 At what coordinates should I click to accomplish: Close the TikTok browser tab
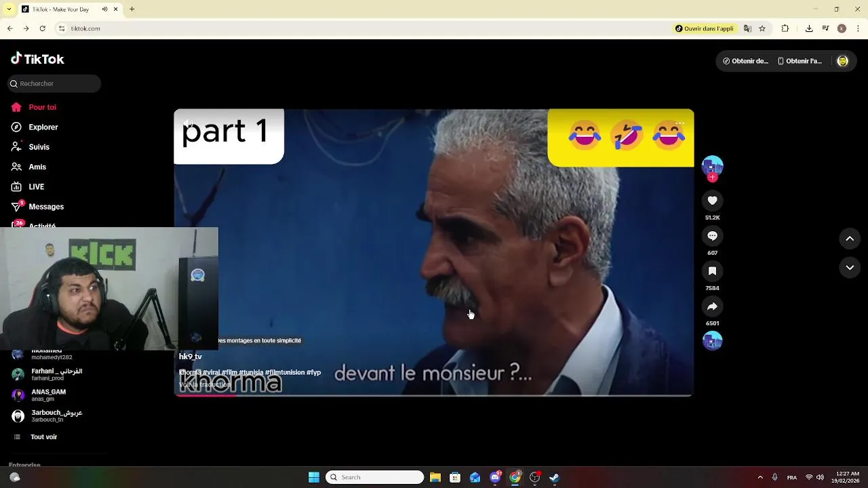tap(115, 9)
